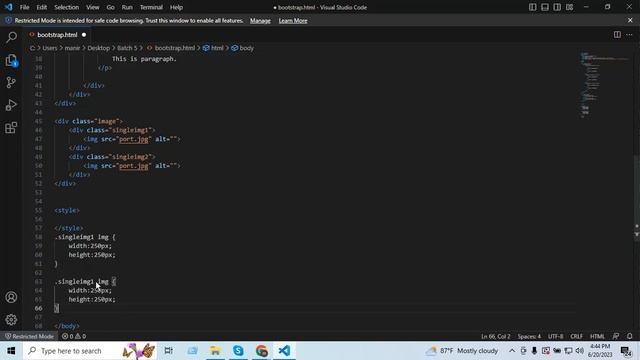Open Google Chrome from taskbar
Screen dimensions: 640x360
click(262, 351)
